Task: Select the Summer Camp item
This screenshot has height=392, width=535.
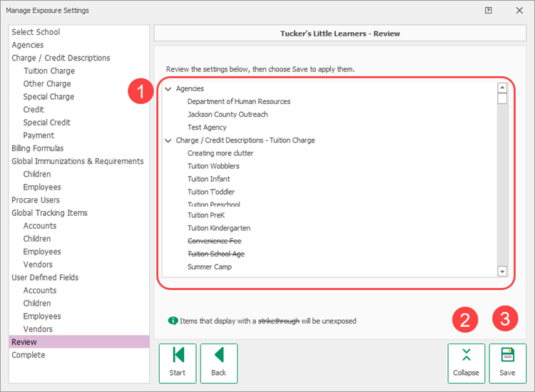Action: coord(210,267)
